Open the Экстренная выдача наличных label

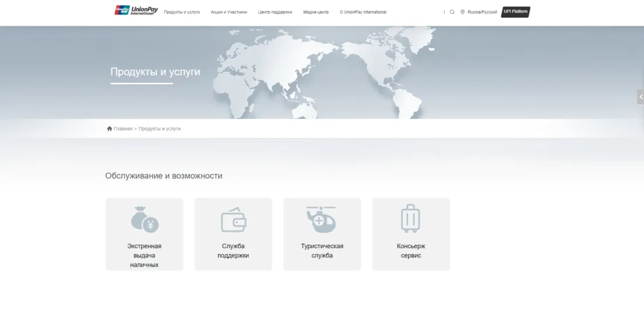pos(144,255)
